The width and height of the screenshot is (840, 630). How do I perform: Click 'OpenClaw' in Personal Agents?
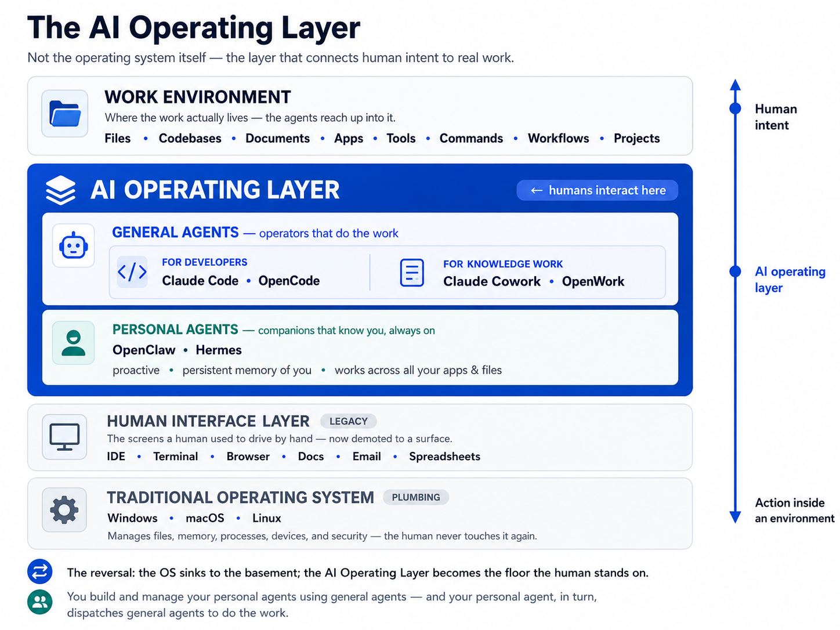pyautogui.click(x=144, y=350)
